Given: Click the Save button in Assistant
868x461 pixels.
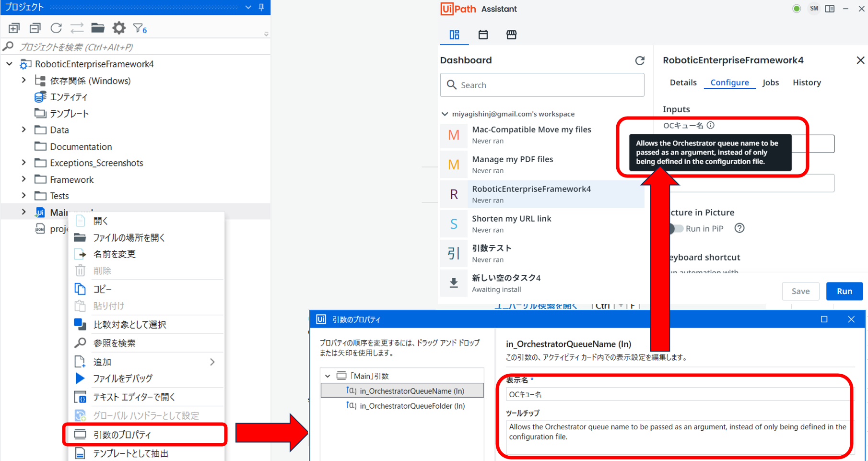Looking at the screenshot, I should click(800, 291).
